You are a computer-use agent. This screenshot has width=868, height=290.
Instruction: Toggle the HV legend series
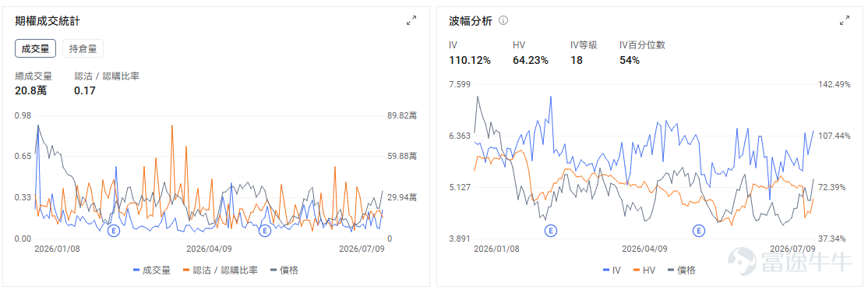pyautogui.click(x=644, y=270)
